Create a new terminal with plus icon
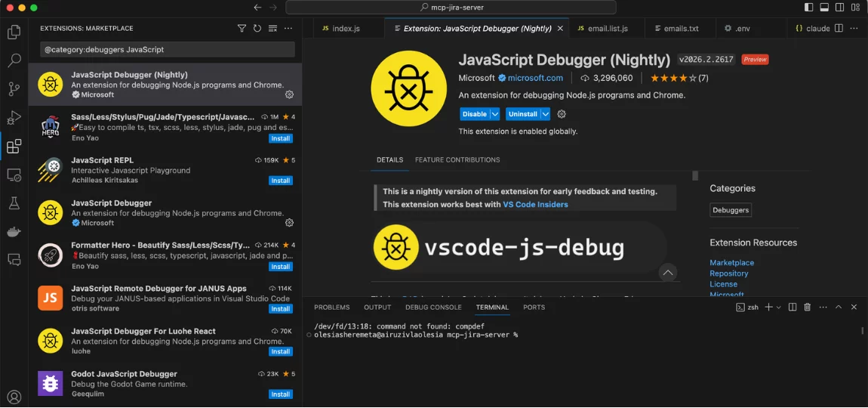Viewport: 868px width, 408px height. click(768, 307)
